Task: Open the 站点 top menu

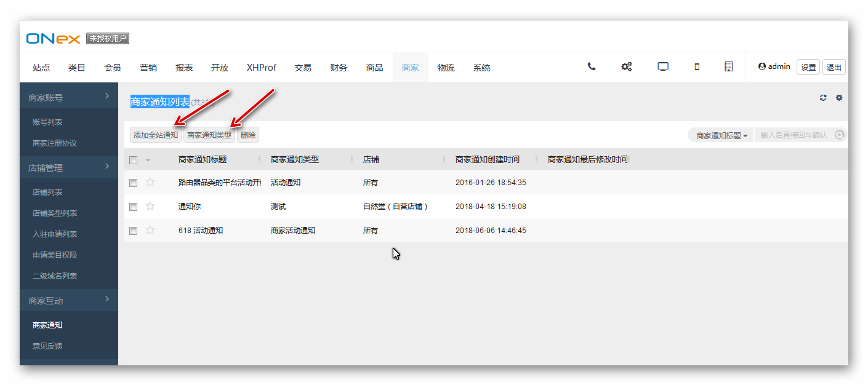Action: pos(41,68)
